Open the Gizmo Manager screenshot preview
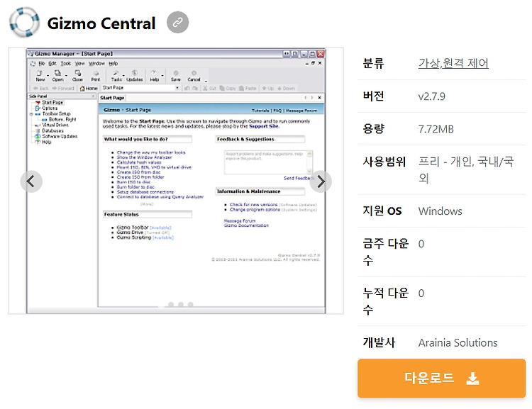 (176, 181)
